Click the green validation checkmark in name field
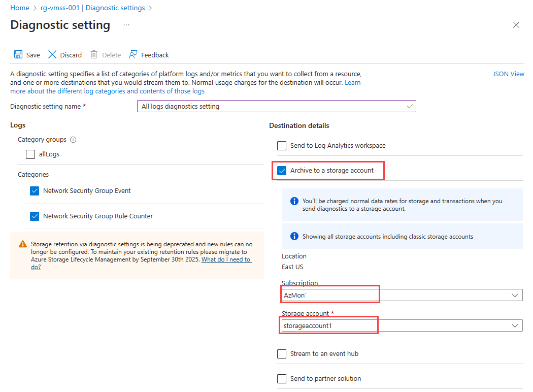This screenshot has width=533, height=392. (x=409, y=106)
